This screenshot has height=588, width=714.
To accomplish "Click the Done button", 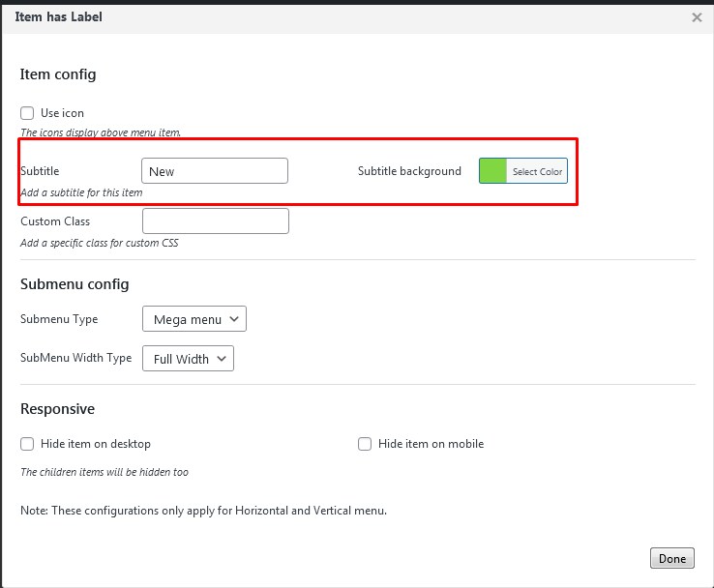I will 671,558.
